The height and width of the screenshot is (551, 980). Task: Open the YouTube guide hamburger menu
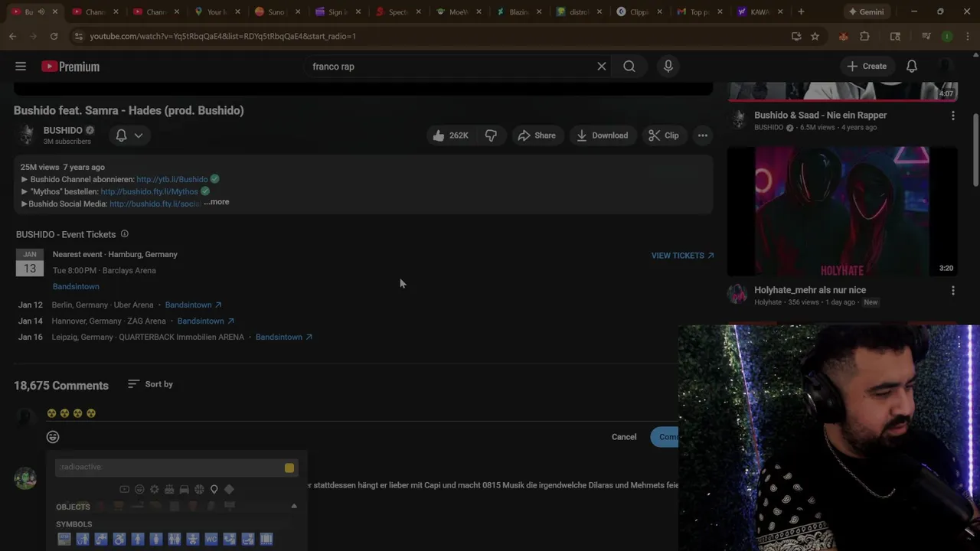coord(21,67)
